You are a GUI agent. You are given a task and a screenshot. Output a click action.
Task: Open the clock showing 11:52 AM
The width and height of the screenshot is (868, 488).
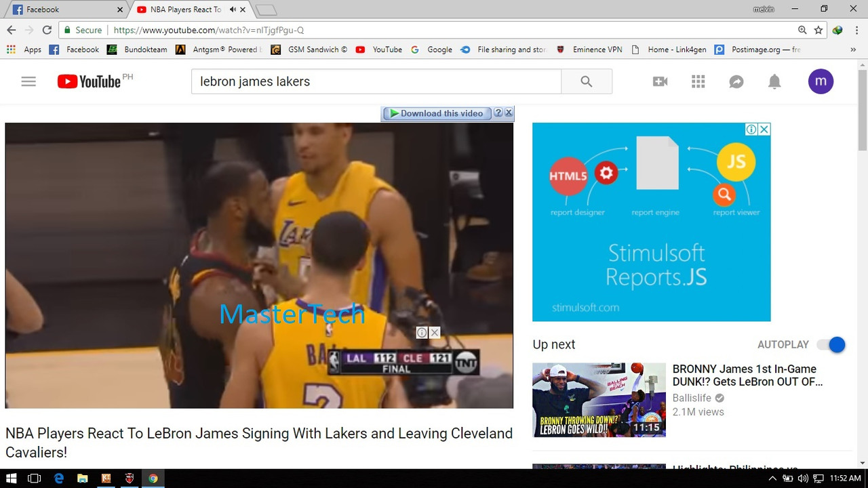click(x=845, y=478)
